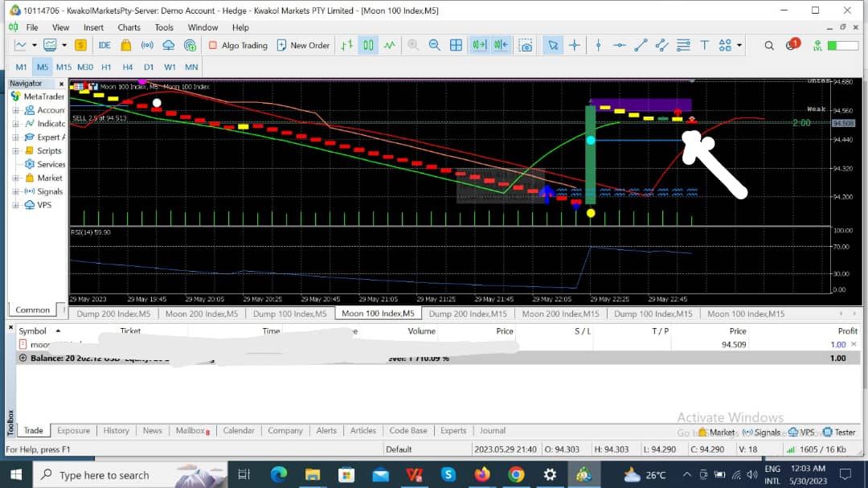Expand the Market tree node
The image size is (868, 488).
point(15,178)
